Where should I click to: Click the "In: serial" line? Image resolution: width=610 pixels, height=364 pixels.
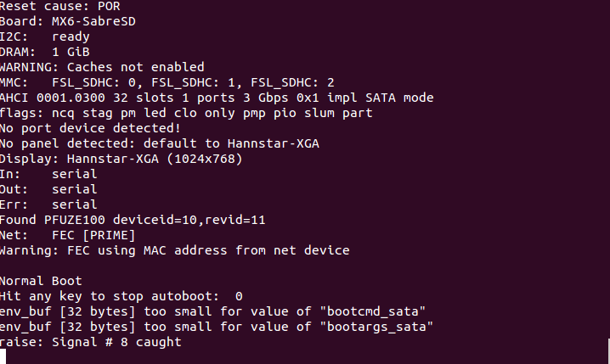(48, 174)
